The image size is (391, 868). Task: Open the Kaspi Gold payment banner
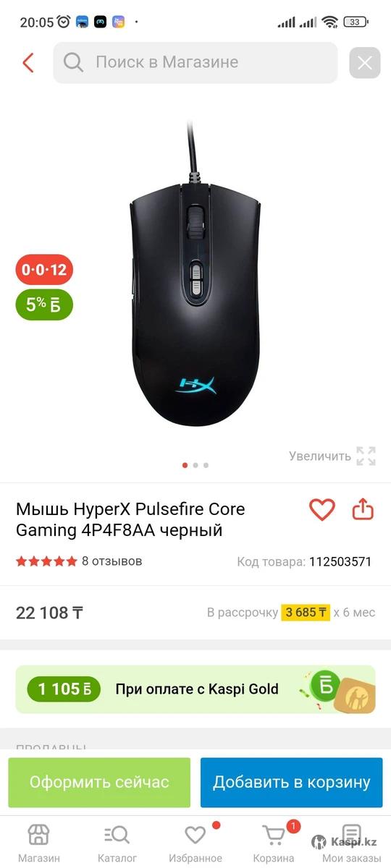[195, 689]
